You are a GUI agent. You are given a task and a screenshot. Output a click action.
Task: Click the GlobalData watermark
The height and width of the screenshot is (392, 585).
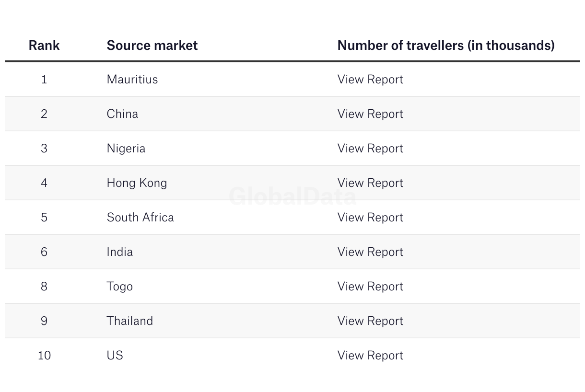(x=292, y=196)
